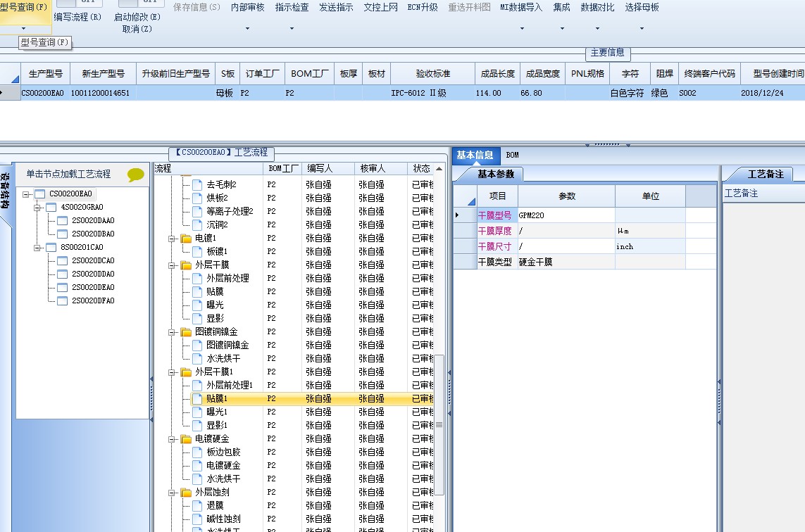This screenshot has height=532, width=805.
Task: Click the node icon of 2S0020DFA0
Action: coord(63,300)
